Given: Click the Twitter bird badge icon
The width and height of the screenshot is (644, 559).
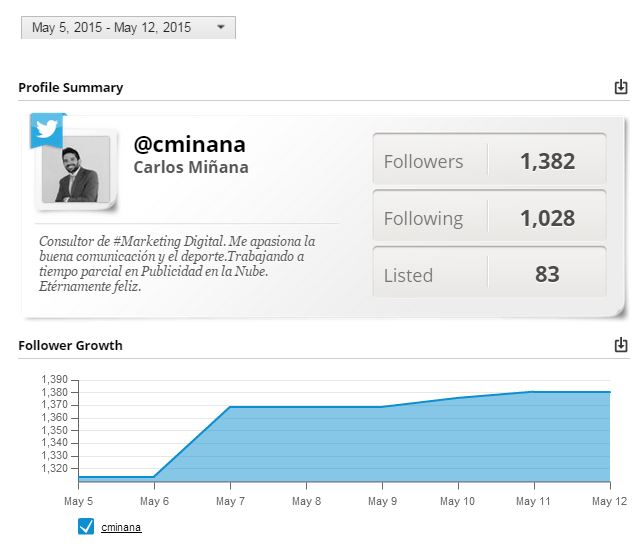Looking at the screenshot, I should [x=46, y=129].
